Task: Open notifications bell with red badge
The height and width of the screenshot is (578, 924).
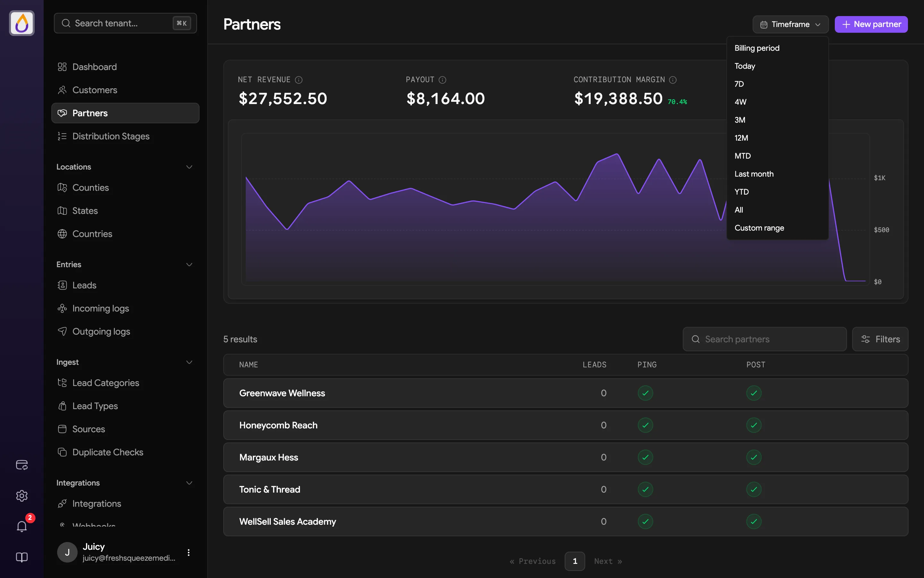Action: click(22, 526)
